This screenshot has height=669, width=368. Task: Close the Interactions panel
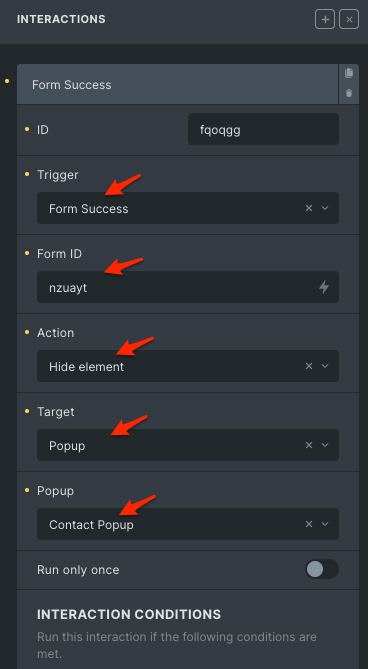pos(349,20)
